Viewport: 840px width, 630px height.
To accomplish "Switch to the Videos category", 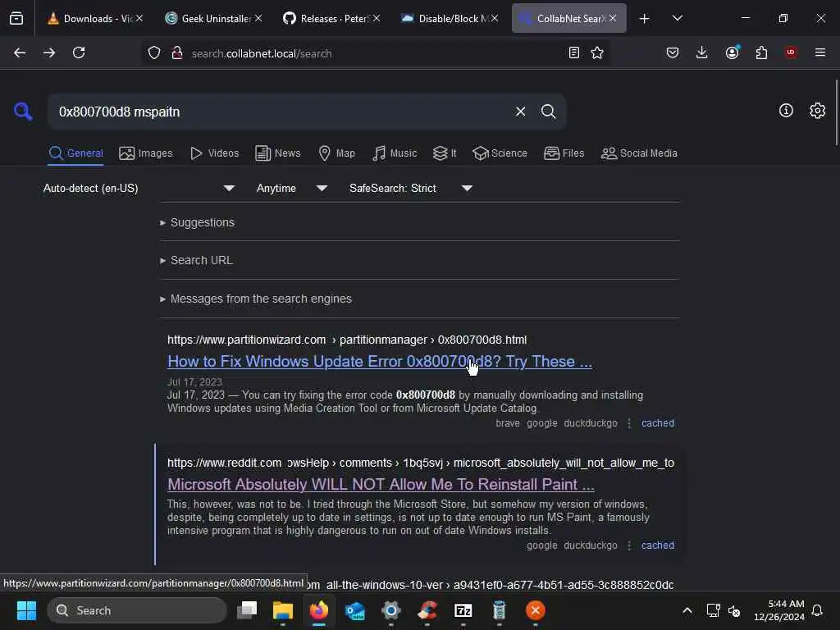I will 215,153.
